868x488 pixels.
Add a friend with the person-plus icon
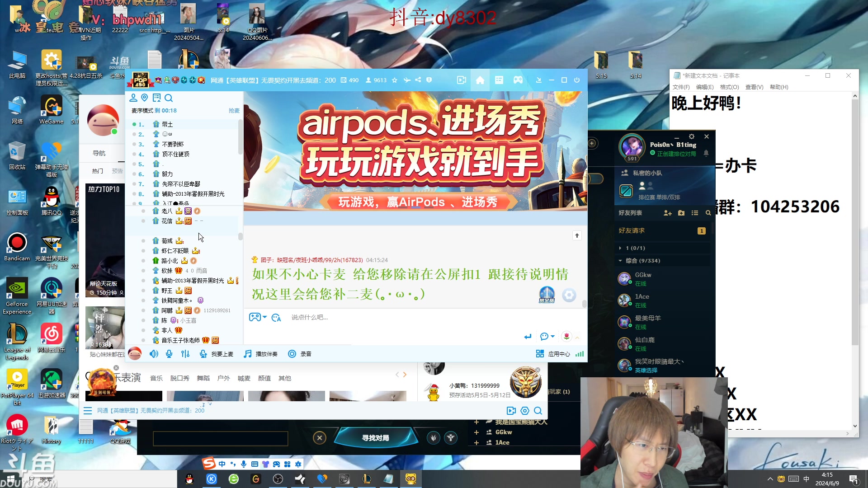tap(668, 213)
